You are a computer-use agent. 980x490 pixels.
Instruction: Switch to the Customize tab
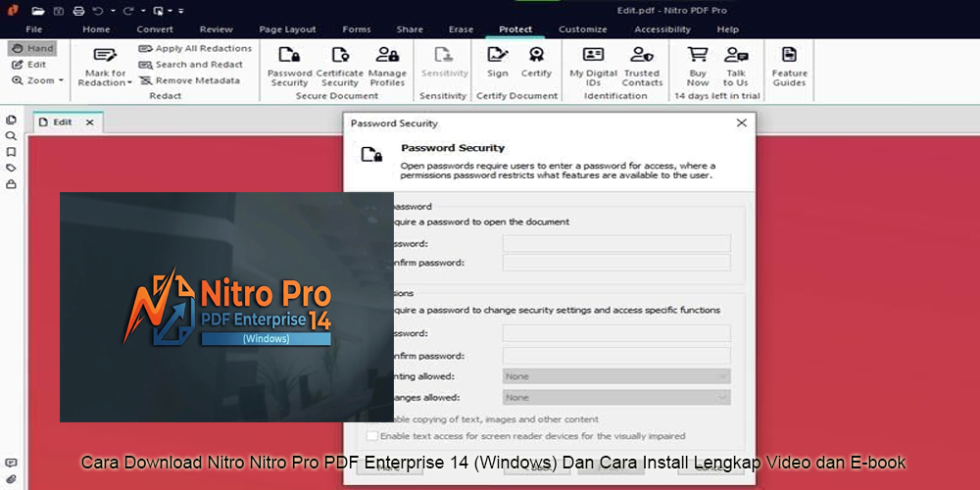582,29
